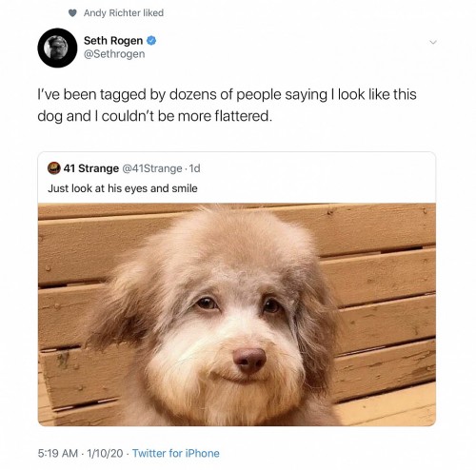476x470 pixels.
Task: Click the 41 Strange account name
Action: (91, 168)
